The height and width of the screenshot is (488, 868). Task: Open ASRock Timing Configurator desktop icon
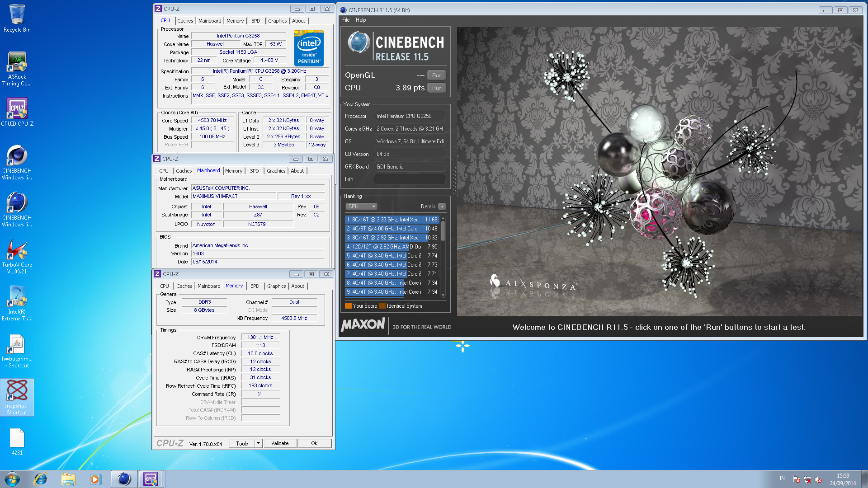pyautogui.click(x=17, y=69)
